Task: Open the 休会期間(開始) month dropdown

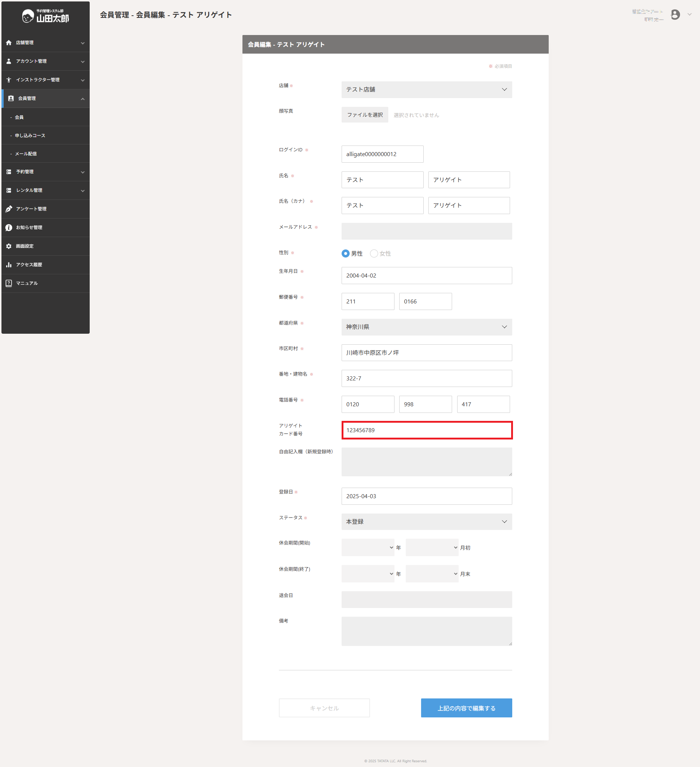Action: (x=432, y=547)
